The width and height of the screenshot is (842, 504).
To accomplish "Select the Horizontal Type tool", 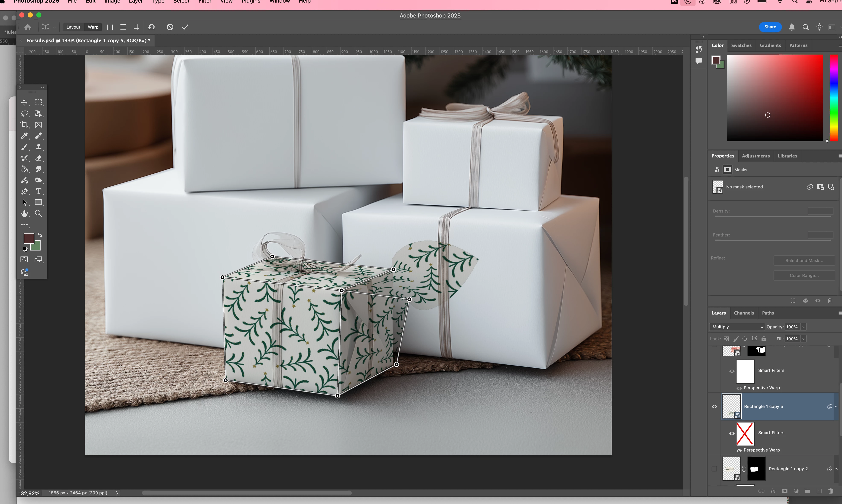I will [38, 191].
